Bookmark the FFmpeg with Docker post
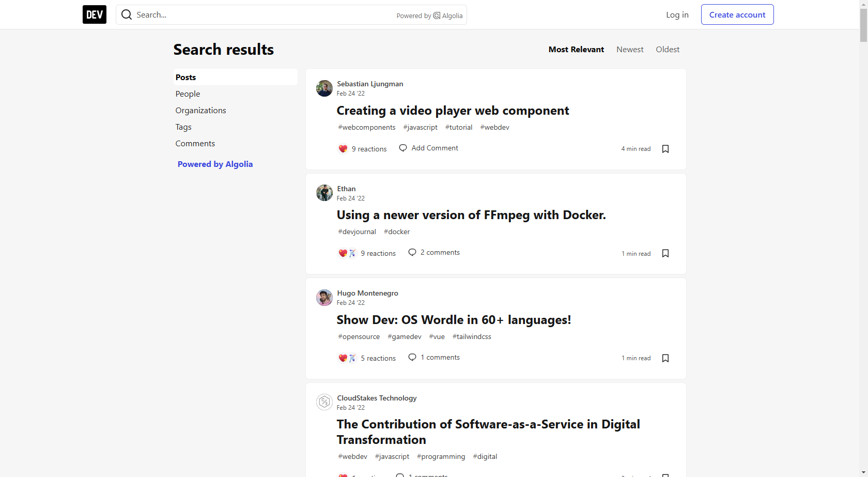Viewport: 868px width, 477px height. coord(665,253)
